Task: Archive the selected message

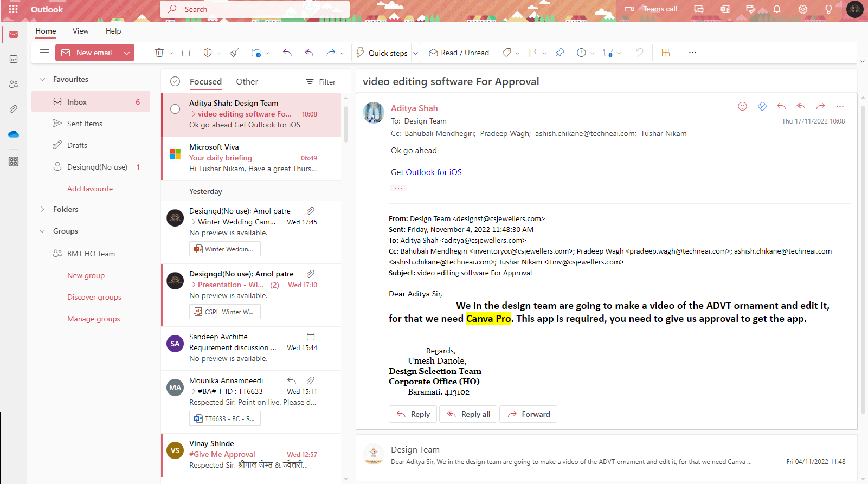Action: point(186,53)
